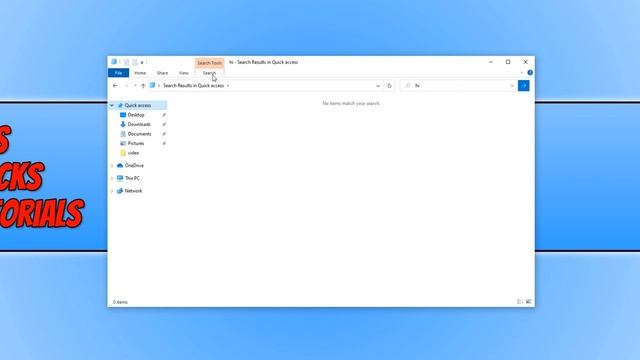Click the Properties quick access toolbar icon
The width and height of the screenshot is (640, 360).
[x=127, y=62]
